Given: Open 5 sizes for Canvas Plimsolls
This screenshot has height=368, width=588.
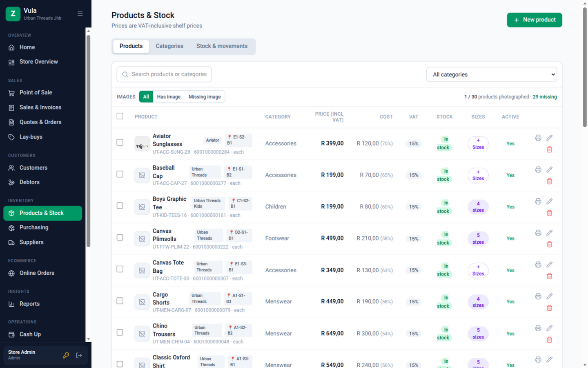Looking at the screenshot, I should point(478,239).
